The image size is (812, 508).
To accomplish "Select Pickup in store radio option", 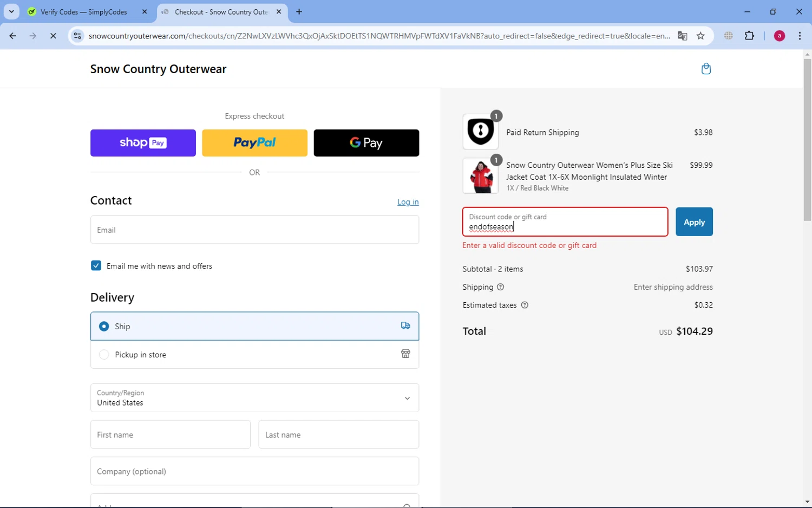I will [x=104, y=354].
